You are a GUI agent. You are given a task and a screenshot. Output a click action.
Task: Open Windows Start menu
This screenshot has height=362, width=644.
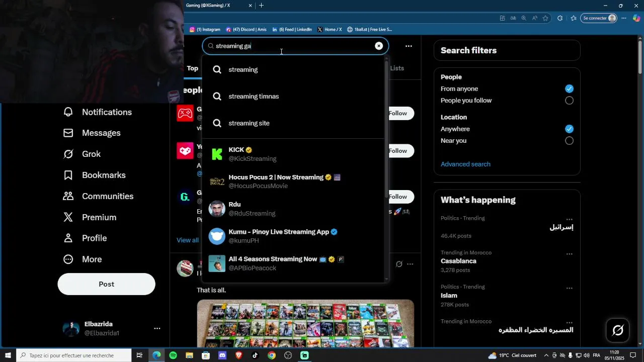point(8,355)
